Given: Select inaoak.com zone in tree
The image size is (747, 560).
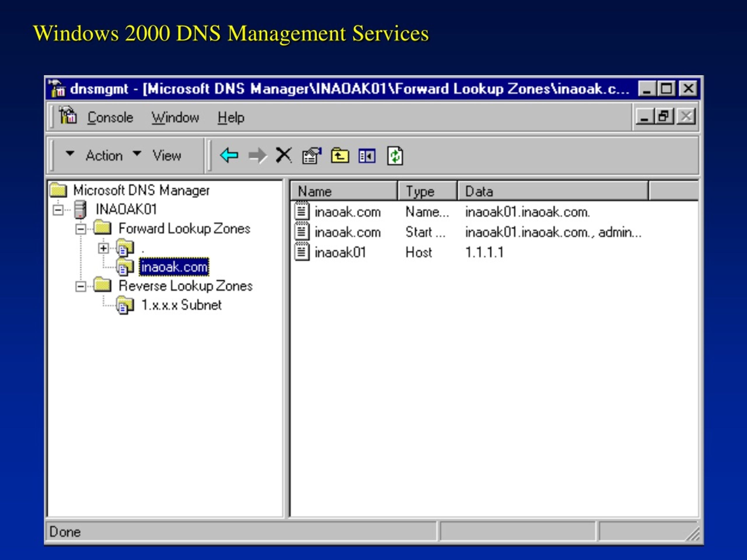Looking at the screenshot, I should [x=174, y=267].
